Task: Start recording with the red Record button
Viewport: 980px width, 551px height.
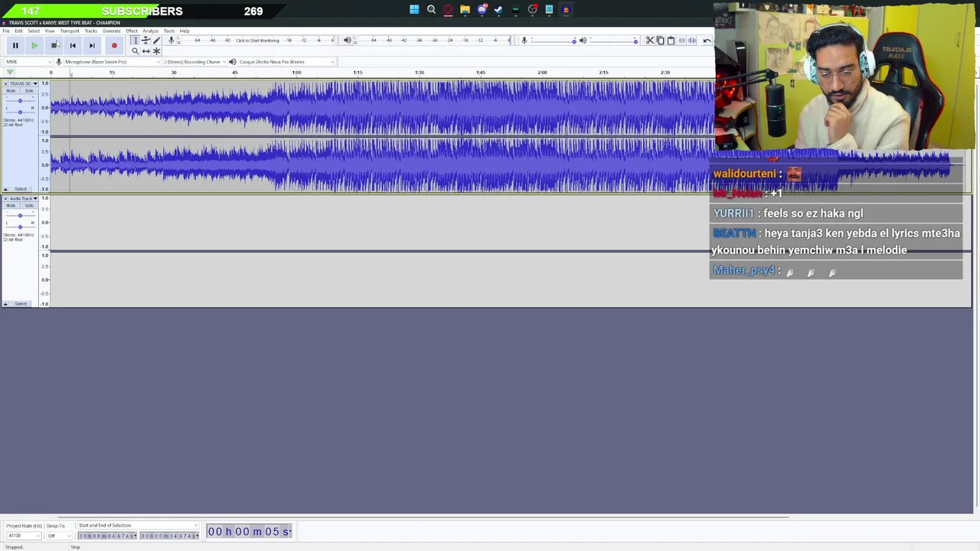Action: pyautogui.click(x=114, y=46)
